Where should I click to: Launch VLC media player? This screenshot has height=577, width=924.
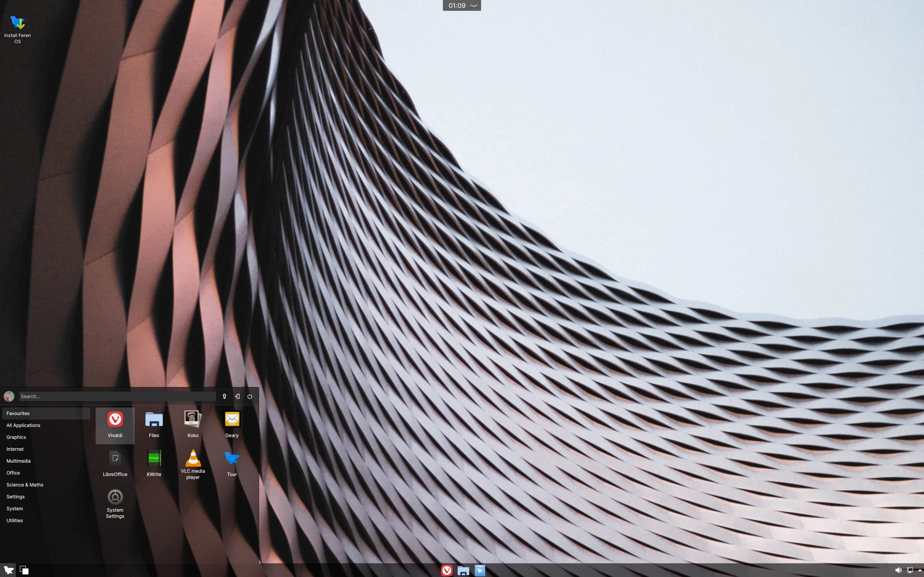click(x=193, y=464)
